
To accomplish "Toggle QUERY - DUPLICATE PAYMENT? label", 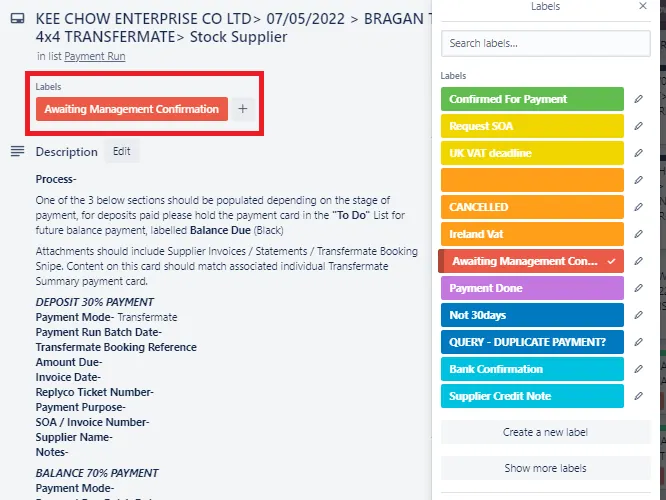I will click(x=532, y=342).
